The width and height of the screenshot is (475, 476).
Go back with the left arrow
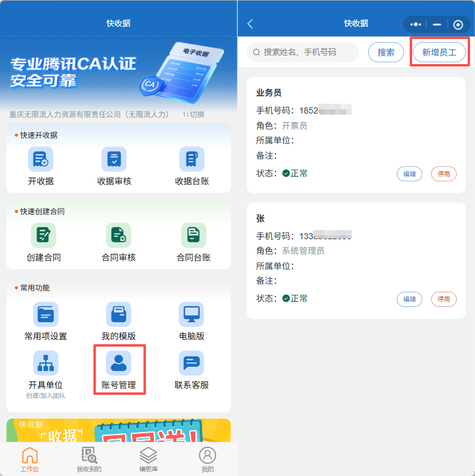click(250, 24)
